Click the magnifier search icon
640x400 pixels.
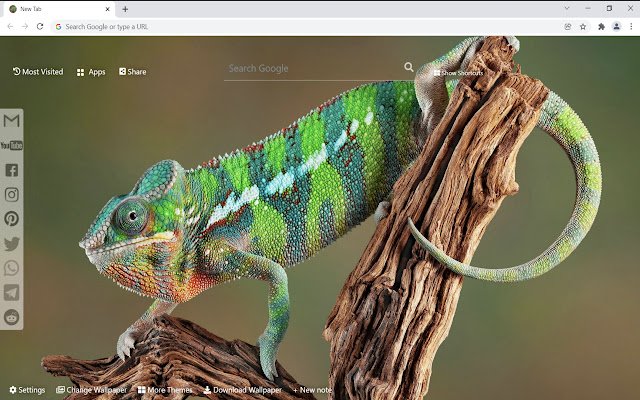[409, 67]
